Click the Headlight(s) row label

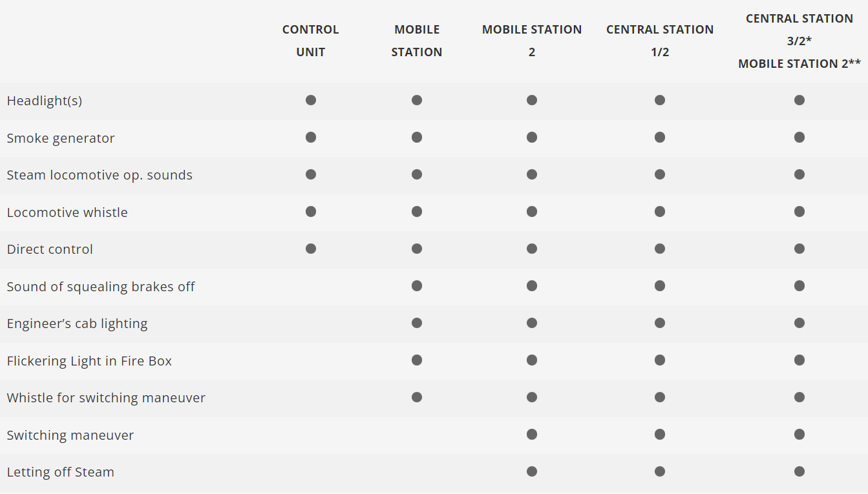[45, 101]
